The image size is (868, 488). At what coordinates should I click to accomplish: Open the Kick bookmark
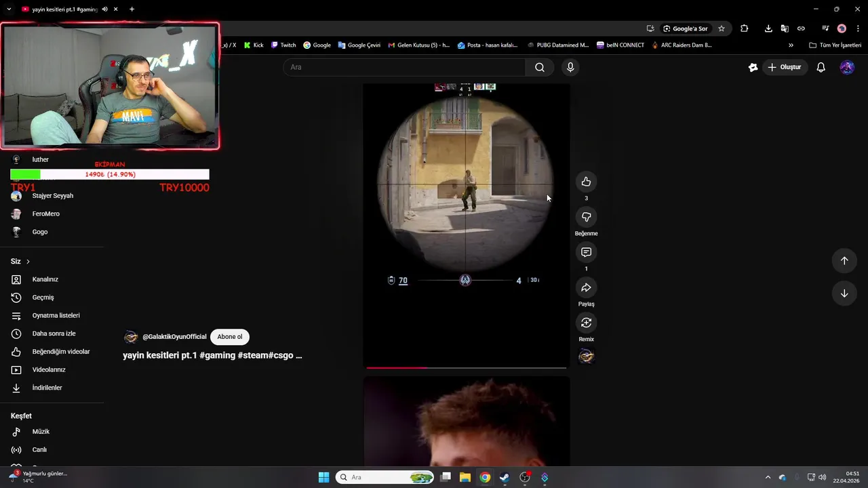254,45
